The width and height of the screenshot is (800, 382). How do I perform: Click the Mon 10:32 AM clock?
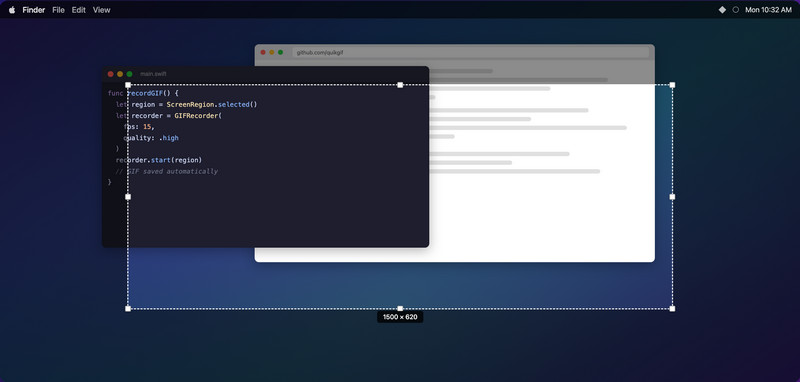coord(768,10)
